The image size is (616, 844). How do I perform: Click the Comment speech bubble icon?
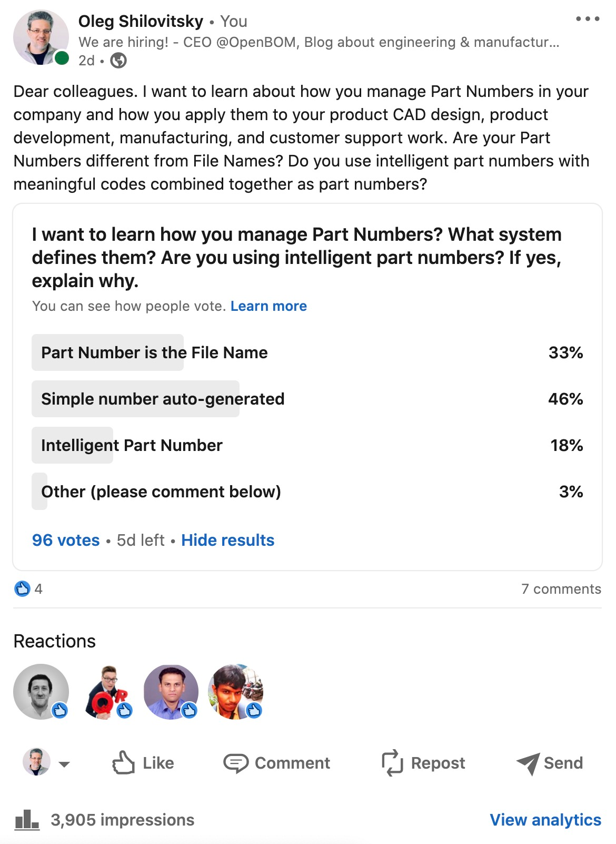point(235,763)
